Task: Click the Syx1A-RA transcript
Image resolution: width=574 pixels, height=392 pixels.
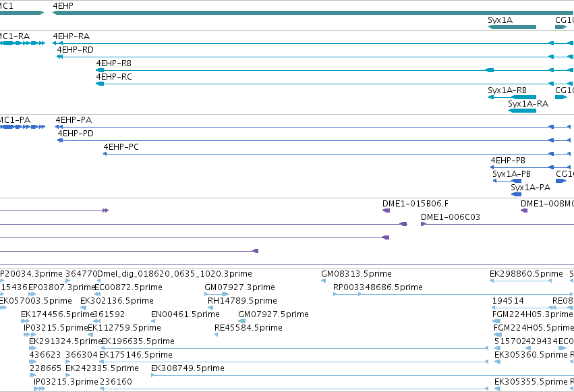Action: click(522, 111)
